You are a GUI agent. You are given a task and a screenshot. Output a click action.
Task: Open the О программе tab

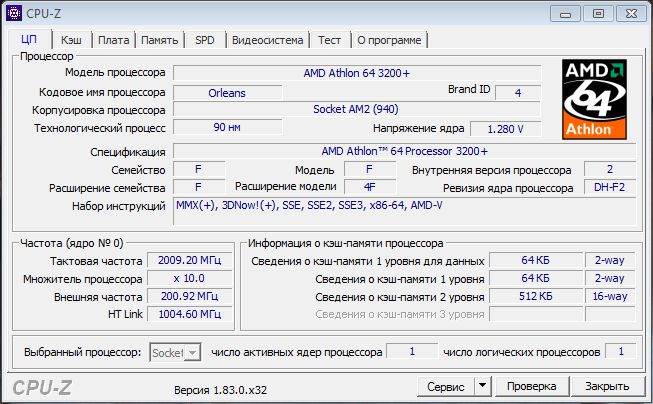tap(389, 40)
